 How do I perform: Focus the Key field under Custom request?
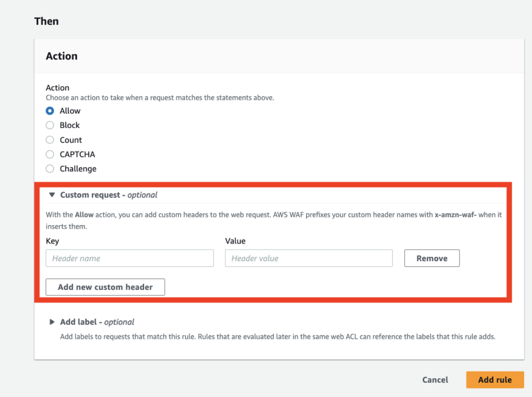129,258
